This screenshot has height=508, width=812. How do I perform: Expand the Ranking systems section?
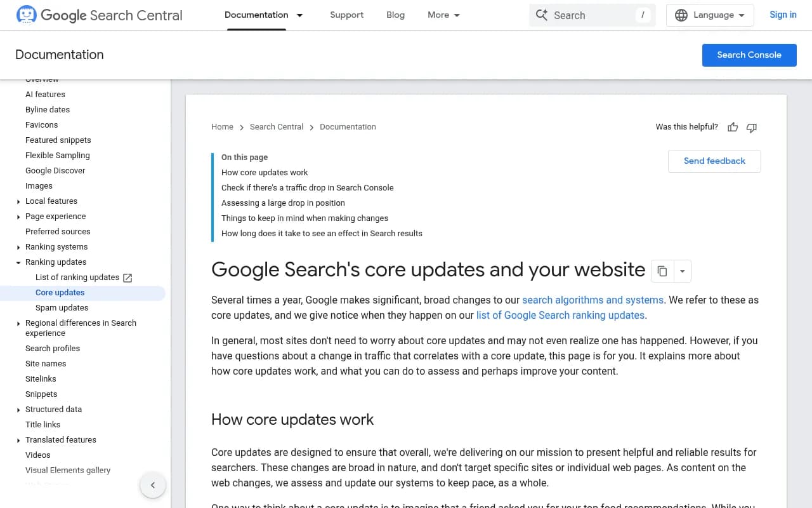click(x=18, y=248)
